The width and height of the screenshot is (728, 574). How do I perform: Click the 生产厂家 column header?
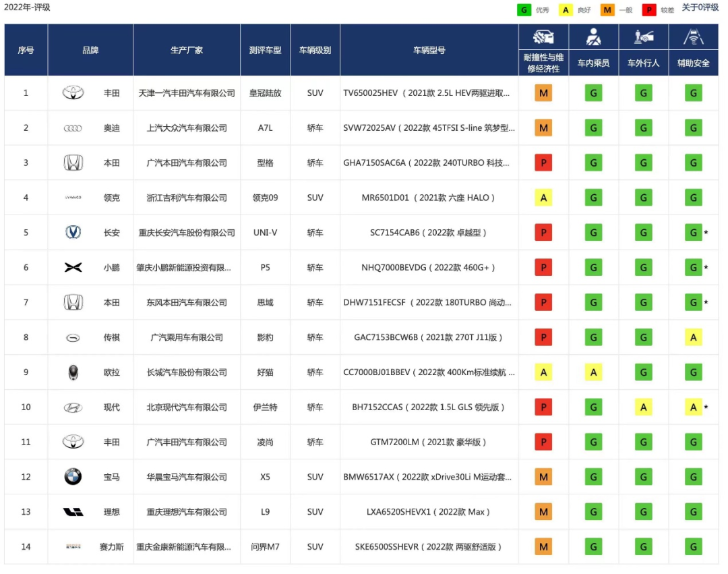(187, 50)
